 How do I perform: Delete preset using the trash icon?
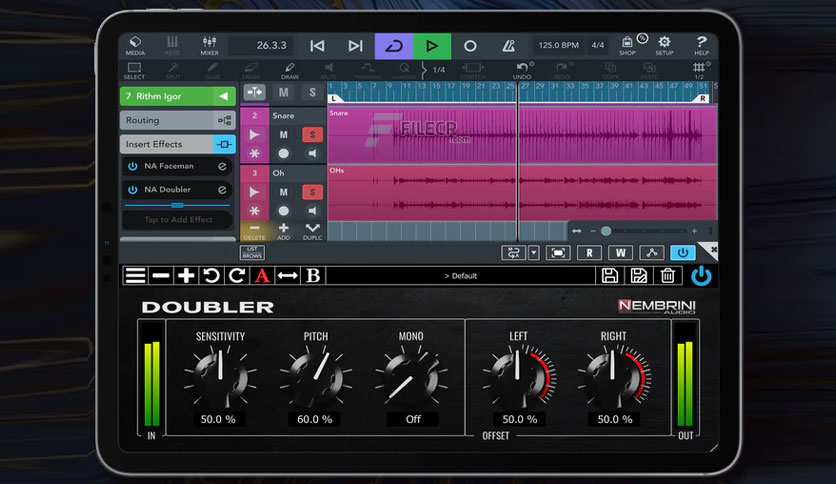click(668, 276)
